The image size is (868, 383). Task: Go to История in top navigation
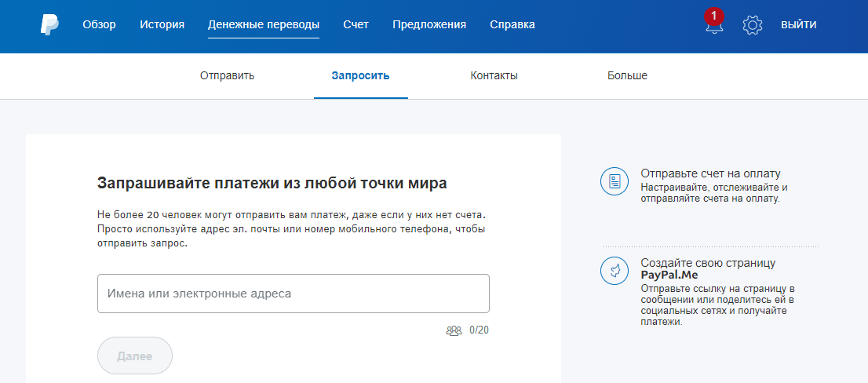click(162, 24)
